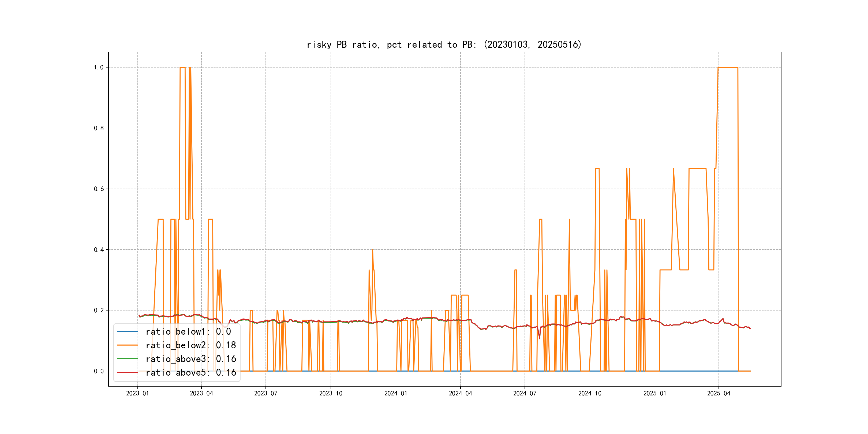Click the 2023-10 x-axis tick label
This screenshot has height=434, width=868.
coord(331,393)
